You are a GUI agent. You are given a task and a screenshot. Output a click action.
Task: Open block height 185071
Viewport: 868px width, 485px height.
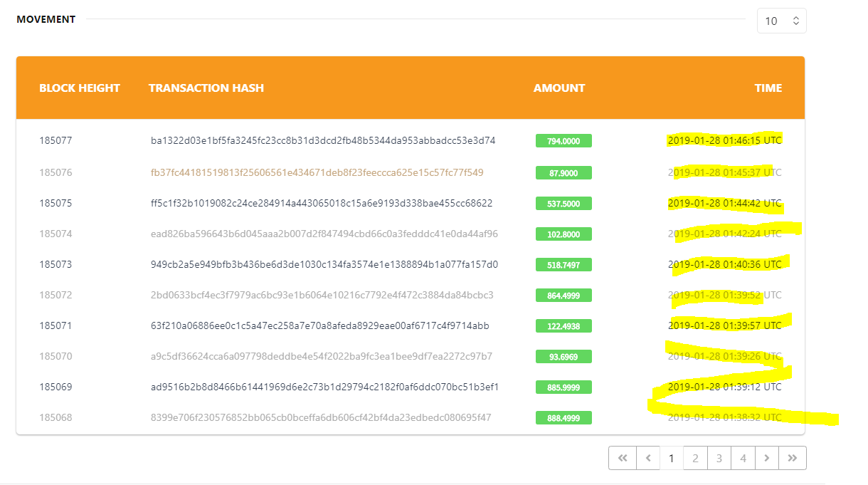pyautogui.click(x=55, y=325)
